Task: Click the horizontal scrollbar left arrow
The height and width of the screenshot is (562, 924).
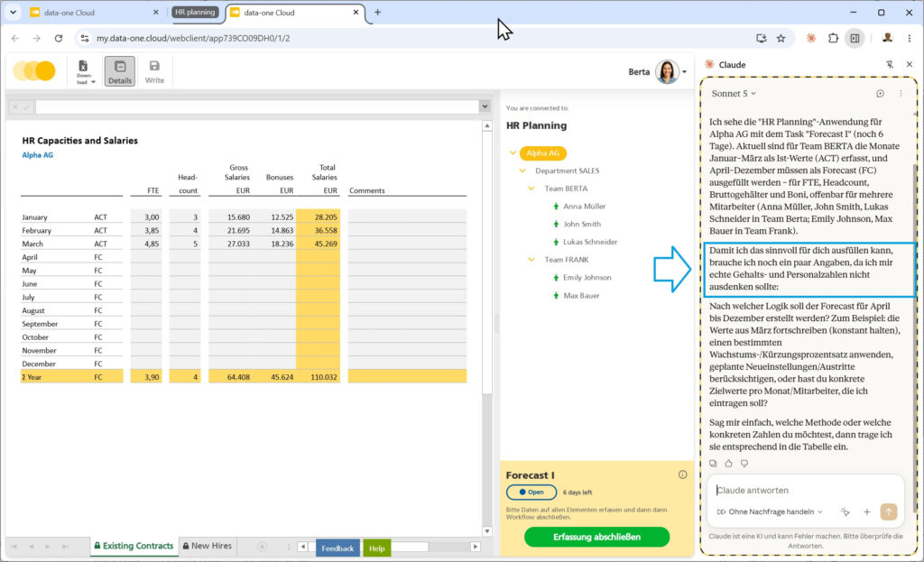Action: [302, 547]
